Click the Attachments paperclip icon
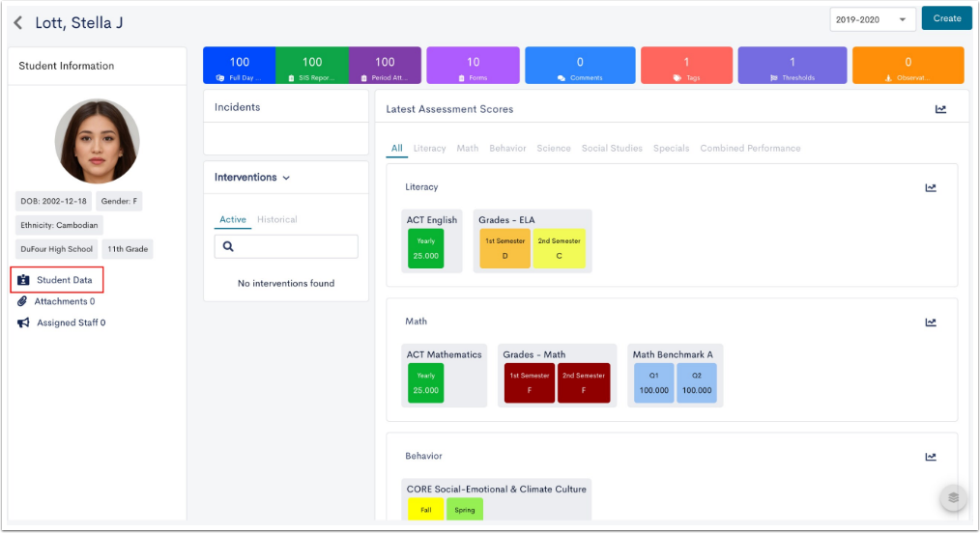The height and width of the screenshot is (533, 980). click(x=22, y=301)
